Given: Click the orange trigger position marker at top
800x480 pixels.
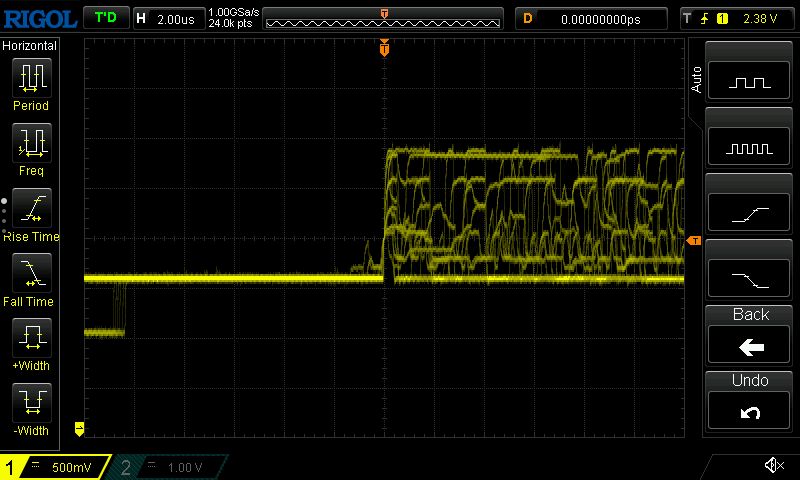Looking at the screenshot, I should [x=384, y=48].
